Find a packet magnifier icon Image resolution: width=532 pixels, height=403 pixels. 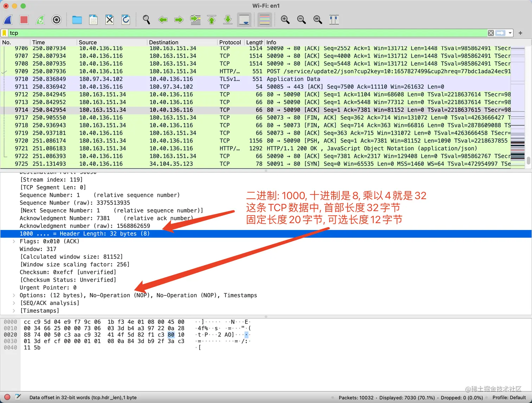[146, 20]
